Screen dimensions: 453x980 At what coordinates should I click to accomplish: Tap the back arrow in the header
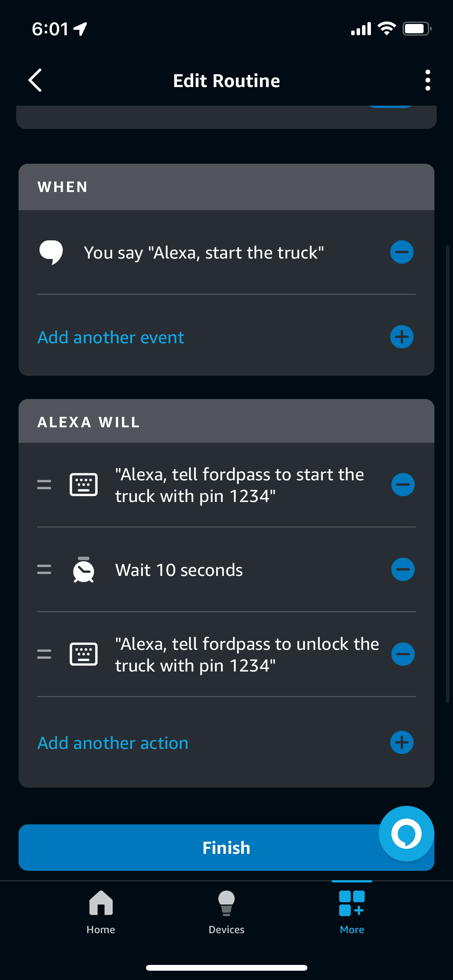click(35, 81)
